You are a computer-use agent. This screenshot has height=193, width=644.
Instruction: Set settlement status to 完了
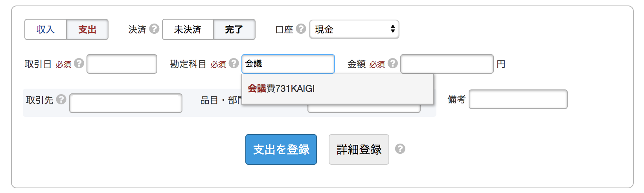tap(234, 29)
